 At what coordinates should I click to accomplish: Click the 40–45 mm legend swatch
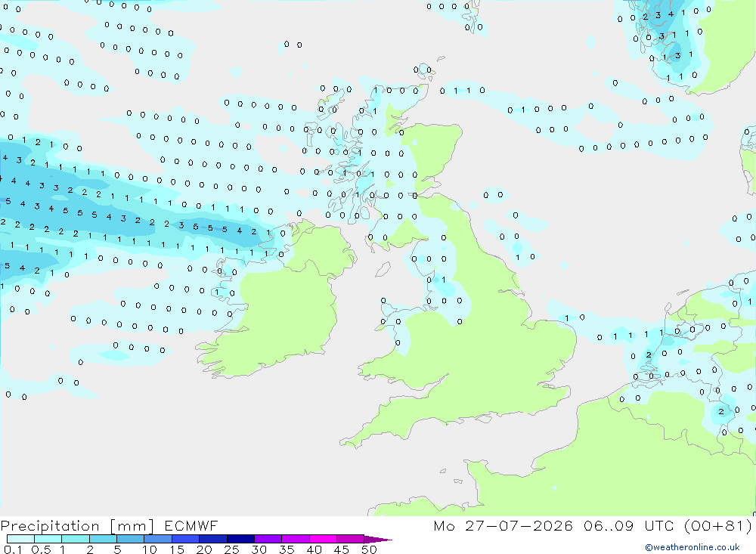point(323,539)
